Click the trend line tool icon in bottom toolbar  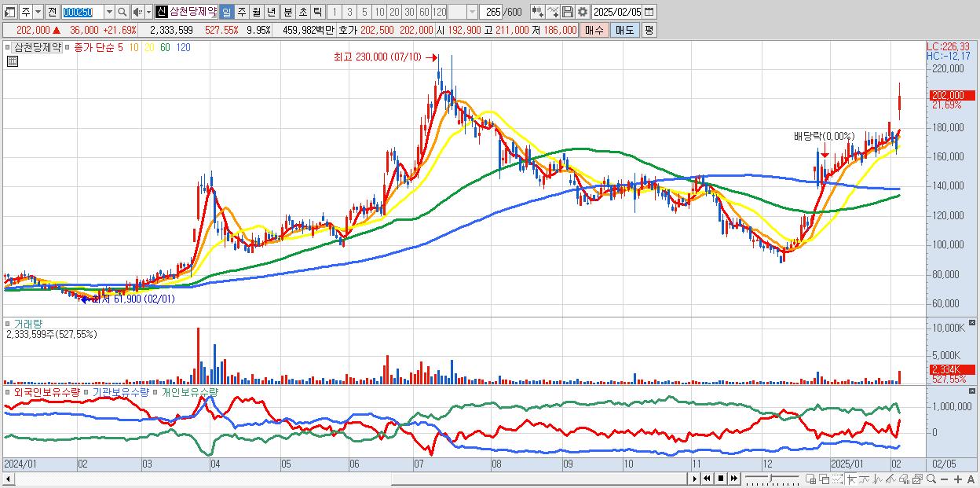click(865, 479)
